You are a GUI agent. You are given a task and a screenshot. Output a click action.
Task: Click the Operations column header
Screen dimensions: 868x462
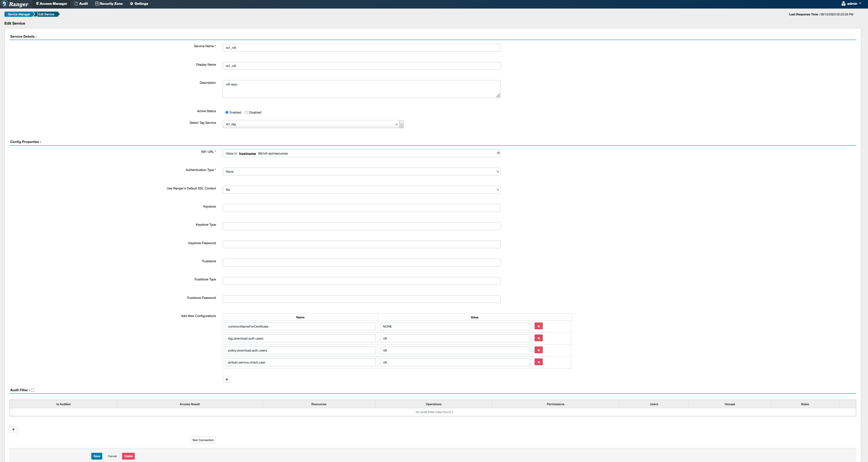point(434,404)
